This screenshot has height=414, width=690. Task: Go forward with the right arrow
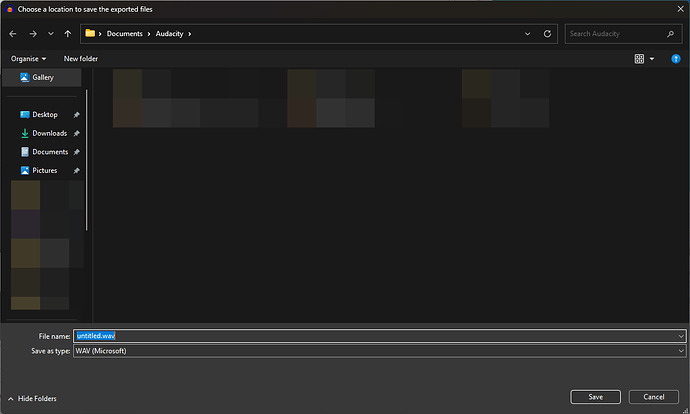coord(33,34)
